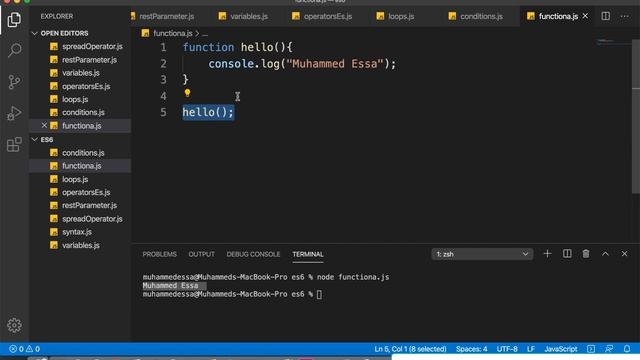Create a new terminal with plus icon

point(547,254)
